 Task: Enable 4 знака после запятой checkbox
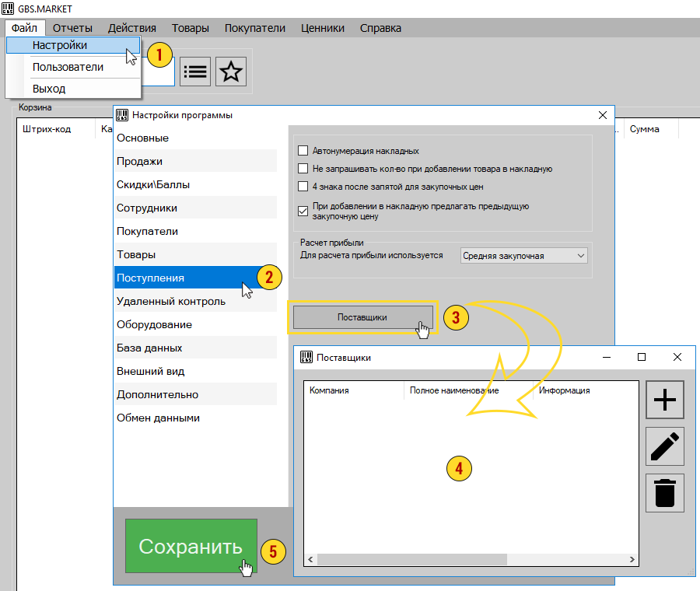(x=303, y=186)
